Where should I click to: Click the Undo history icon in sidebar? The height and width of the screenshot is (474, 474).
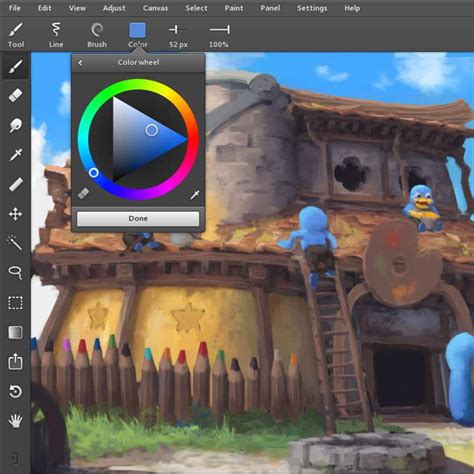click(x=15, y=392)
